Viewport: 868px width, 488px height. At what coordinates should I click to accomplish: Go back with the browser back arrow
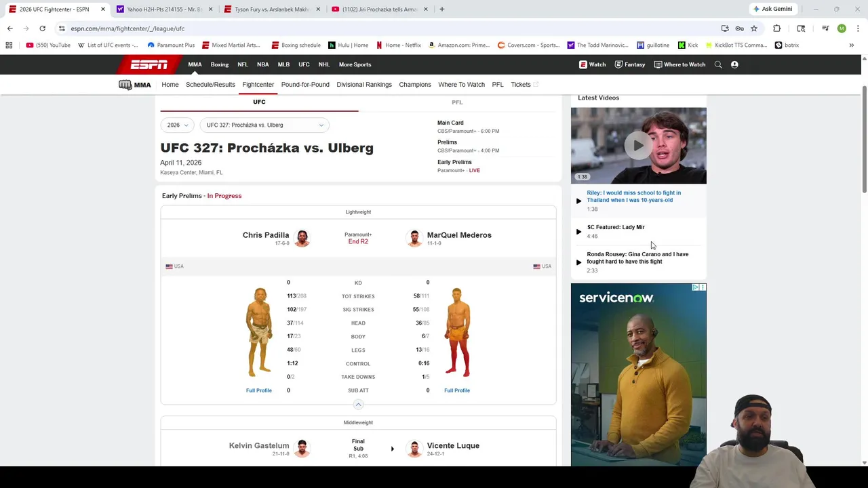[9, 28]
